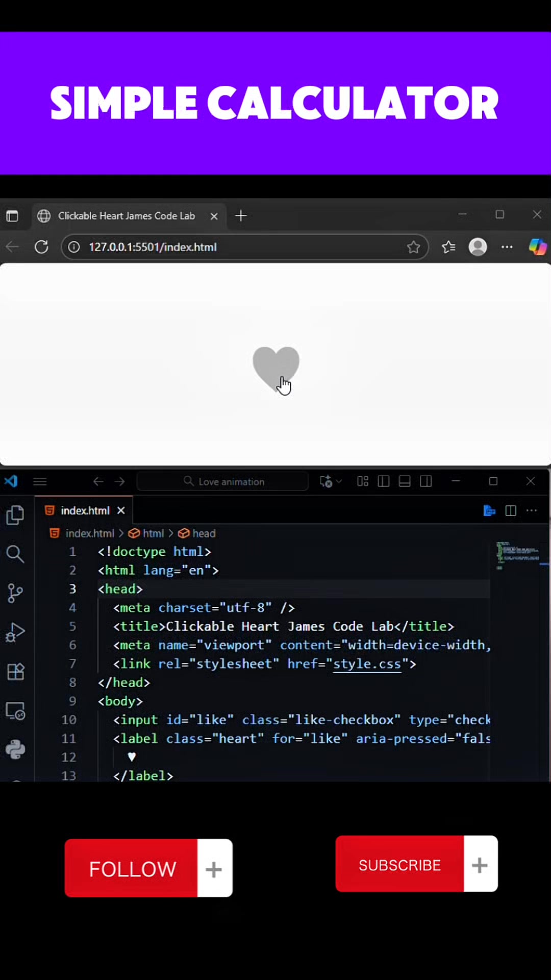Open the Copilot chat dropdown arrow
Image resolution: width=551 pixels, height=980 pixels.
[x=339, y=481]
